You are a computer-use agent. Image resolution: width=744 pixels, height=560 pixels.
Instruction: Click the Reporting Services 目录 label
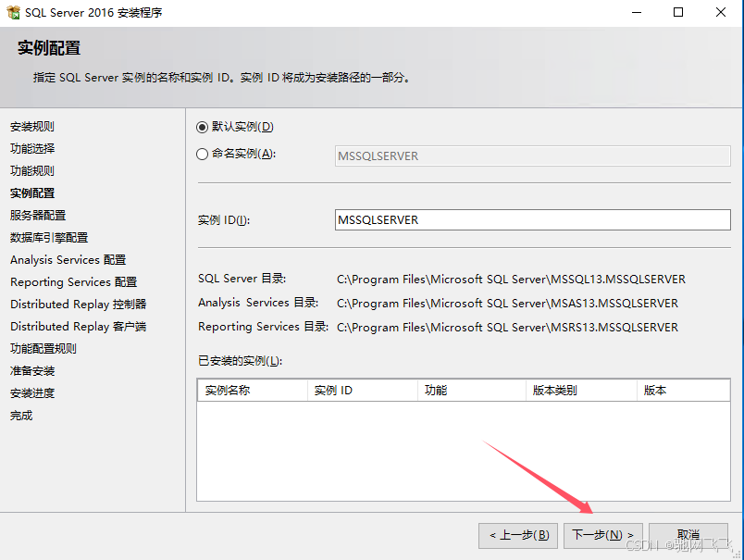[264, 327]
